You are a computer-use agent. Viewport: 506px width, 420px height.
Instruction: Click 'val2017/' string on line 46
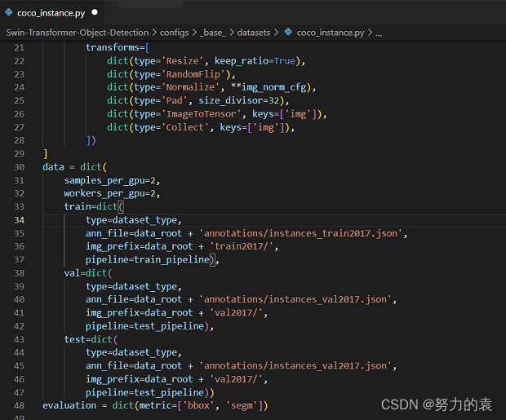pos(236,379)
